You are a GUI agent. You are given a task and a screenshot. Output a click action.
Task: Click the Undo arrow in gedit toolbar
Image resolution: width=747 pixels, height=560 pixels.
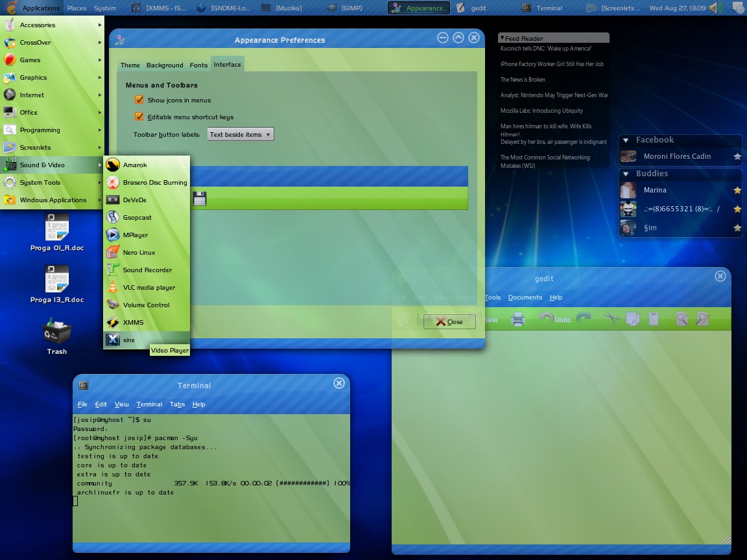(547, 318)
